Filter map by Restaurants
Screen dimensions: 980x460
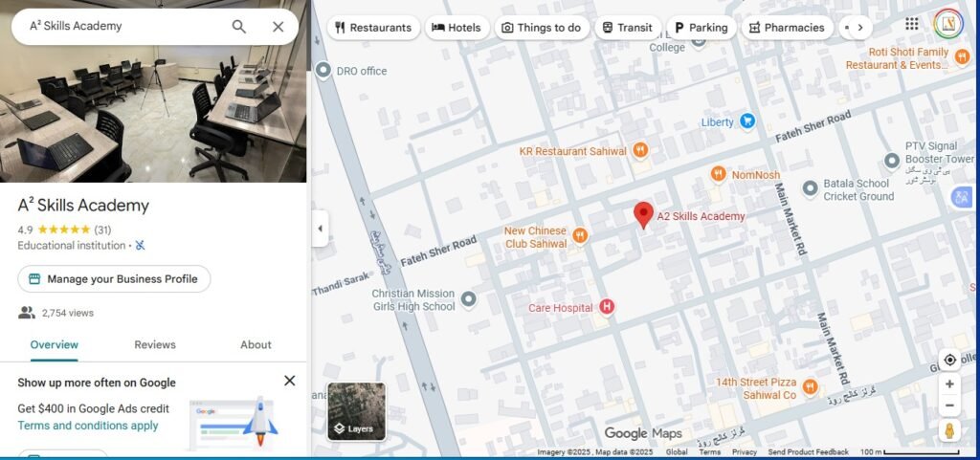pos(373,28)
